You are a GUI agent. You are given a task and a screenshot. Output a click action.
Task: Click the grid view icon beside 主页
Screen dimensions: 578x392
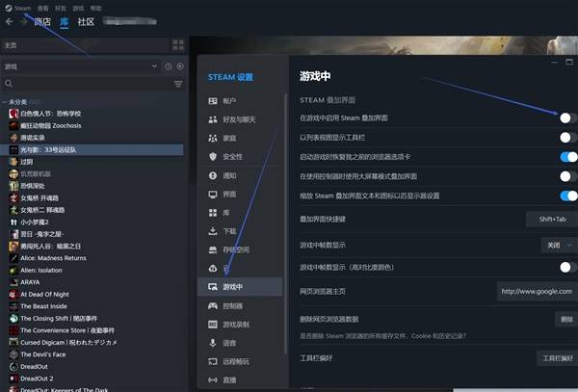pyautogui.click(x=178, y=45)
